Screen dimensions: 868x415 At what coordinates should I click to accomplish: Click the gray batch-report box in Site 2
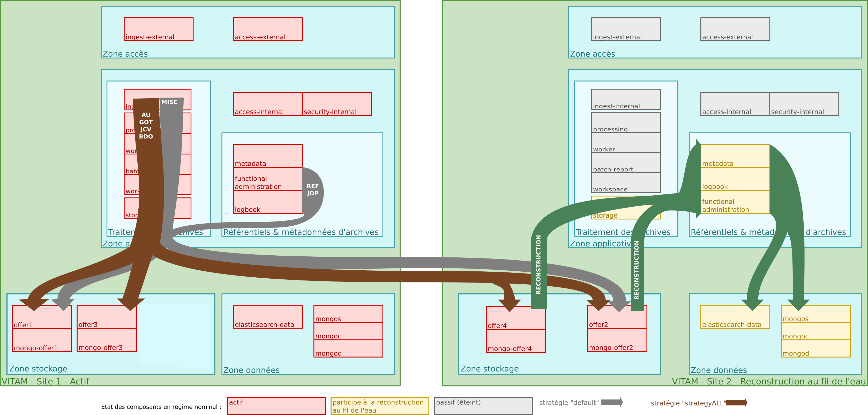[626, 163]
